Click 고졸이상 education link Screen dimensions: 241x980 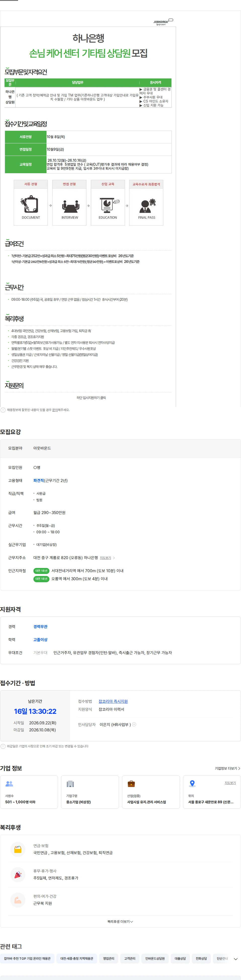coord(40,640)
